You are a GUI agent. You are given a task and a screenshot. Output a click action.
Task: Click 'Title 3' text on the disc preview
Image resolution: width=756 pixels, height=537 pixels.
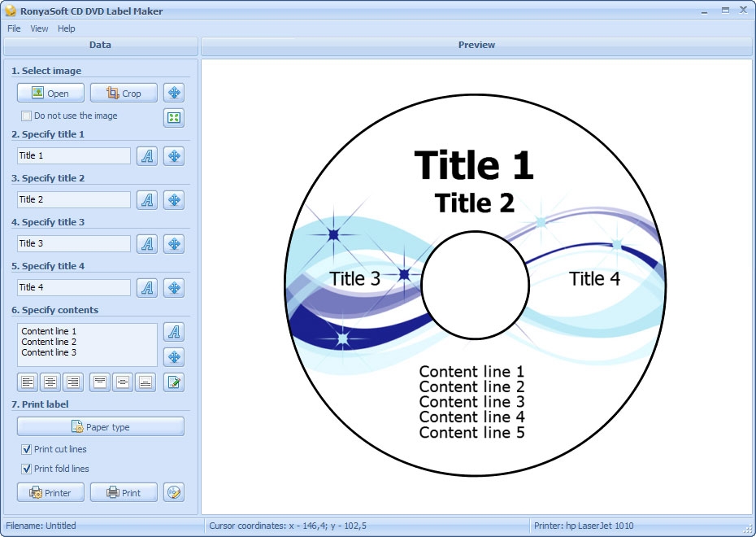click(355, 279)
